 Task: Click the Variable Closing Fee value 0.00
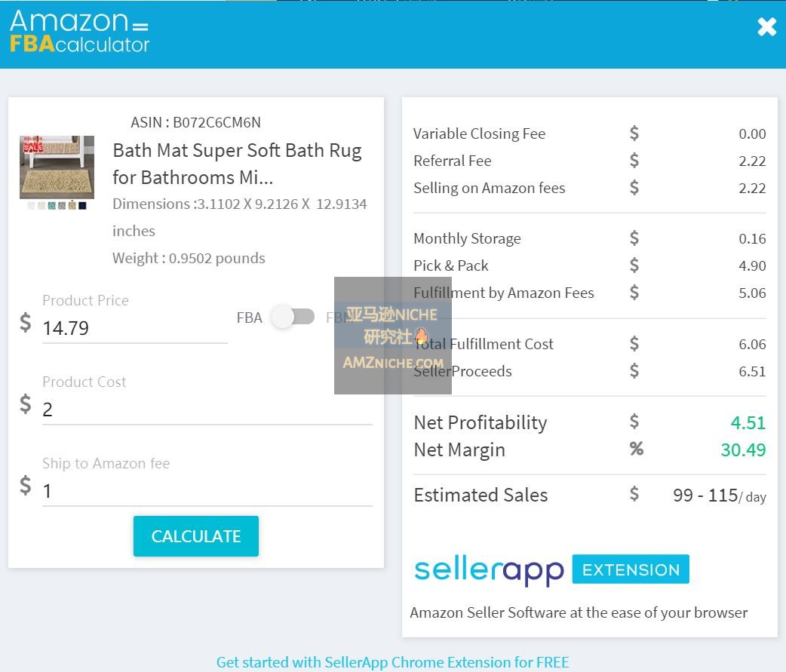click(x=752, y=133)
